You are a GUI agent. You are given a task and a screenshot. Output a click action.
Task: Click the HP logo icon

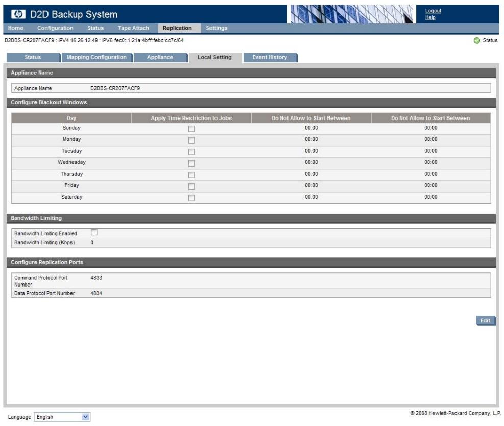point(18,14)
